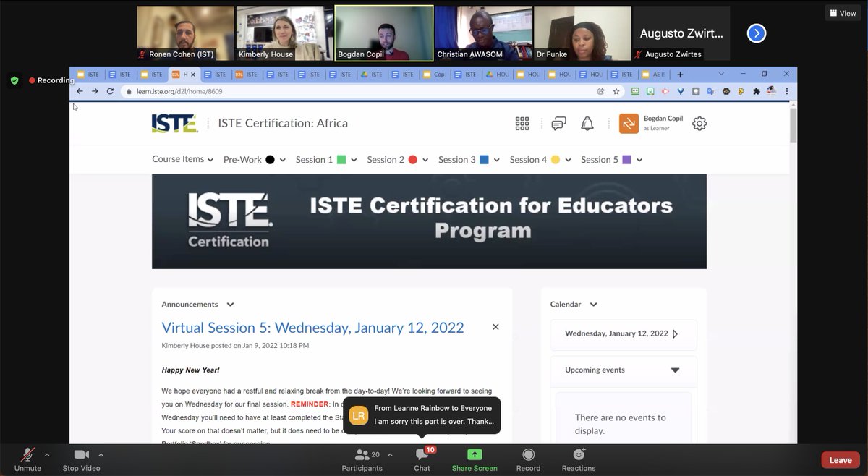Expand the Session 1 menu

pos(325,160)
